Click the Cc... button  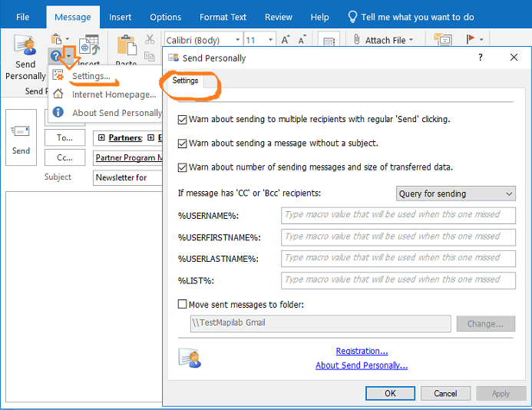coord(64,157)
